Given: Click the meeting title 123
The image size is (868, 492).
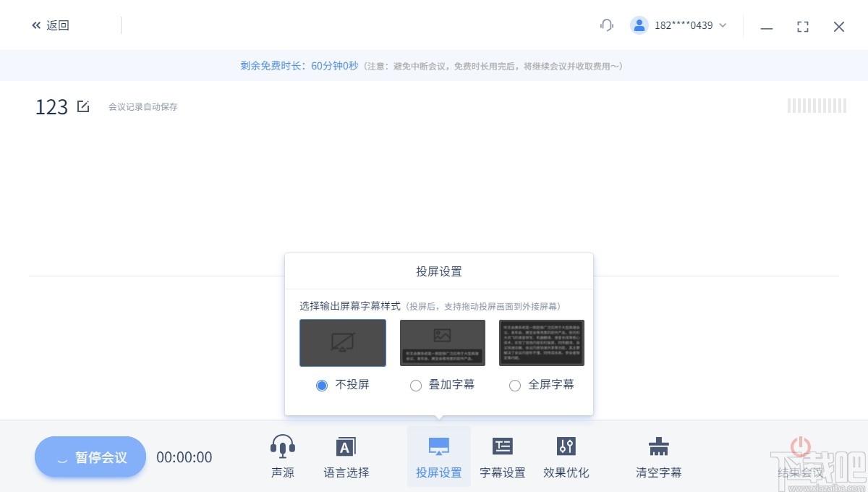Looking at the screenshot, I should [51, 106].
